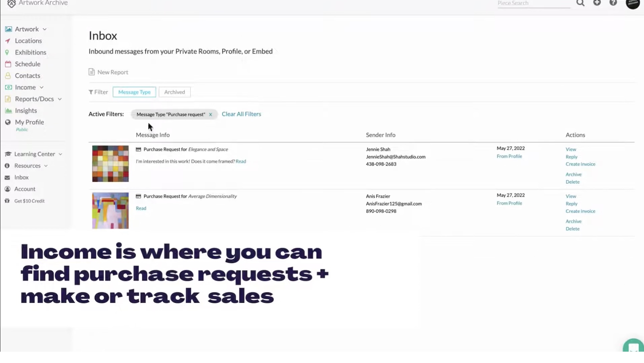The width and height of the screenshot is (644, 363).
Task: Reply to Jennie Shah's request
Action: click(x=572, y=157)
